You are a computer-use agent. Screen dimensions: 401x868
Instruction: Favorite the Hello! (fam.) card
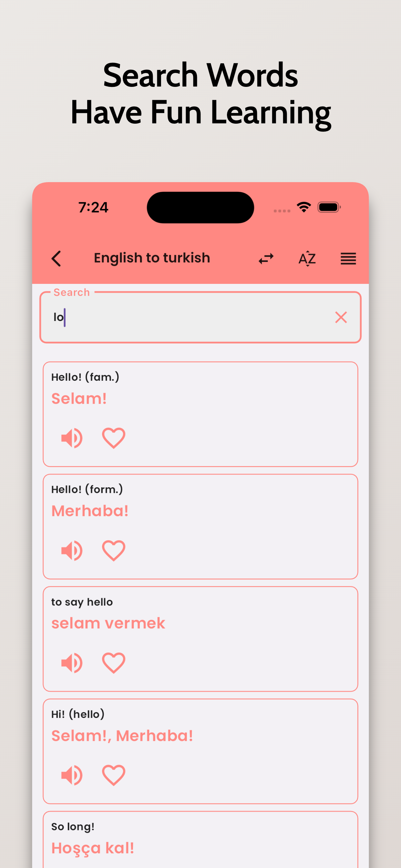click(114, 438)
